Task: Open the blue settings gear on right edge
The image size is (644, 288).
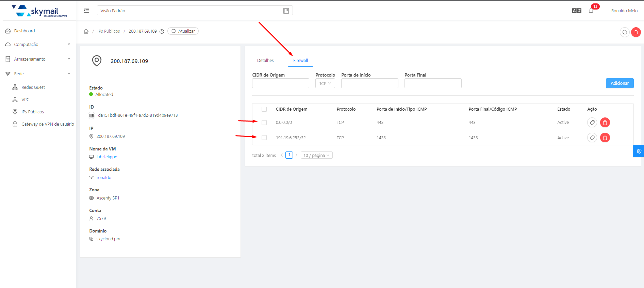Action: tap(639, 151)
